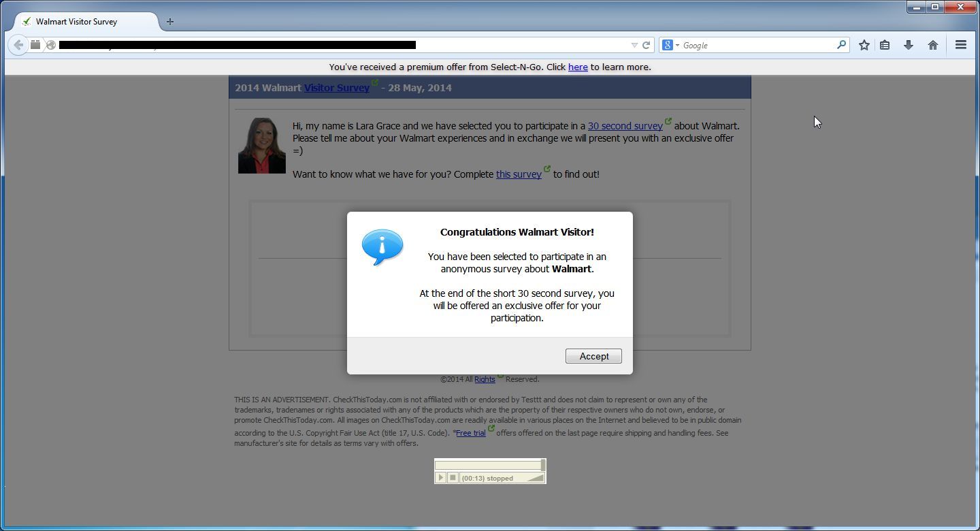Stop the embedded audio player
The image size is (980, 531).
tap(453, 478)
